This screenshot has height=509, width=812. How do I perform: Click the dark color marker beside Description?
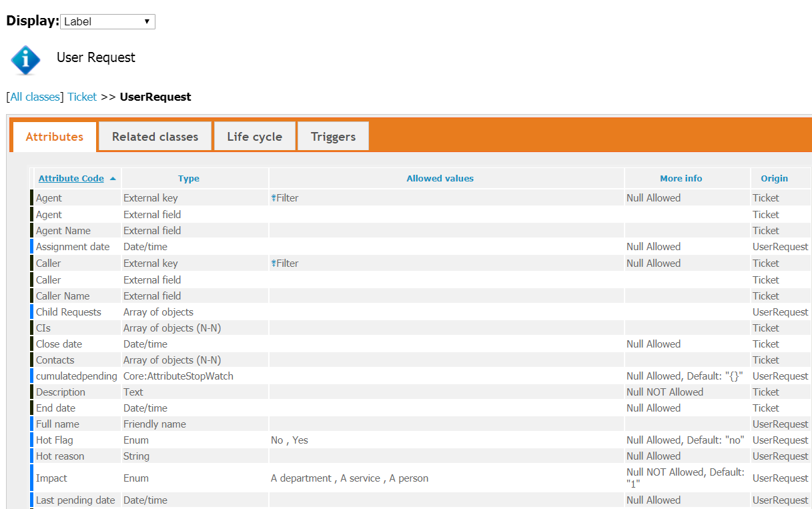[x=31, y=392]
